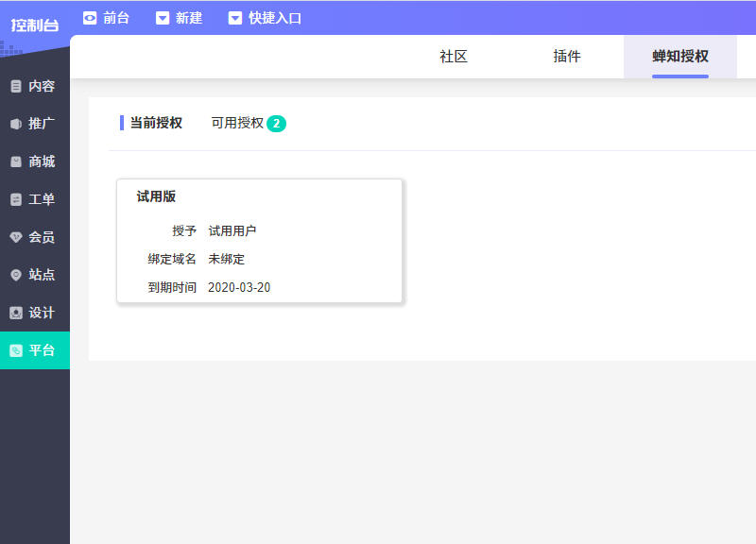Open the 插件 (Plugins) tab
This screenshot has width=756, height=544.
pyautogui.click(x=565, y=57)
